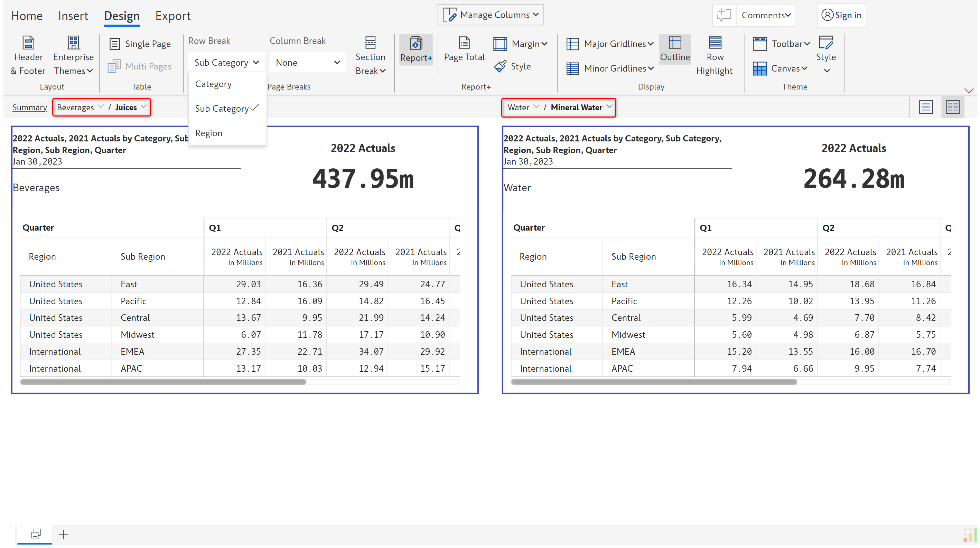Switch to the two-column page view icon
980x548 pixels.
click(952, 107)
